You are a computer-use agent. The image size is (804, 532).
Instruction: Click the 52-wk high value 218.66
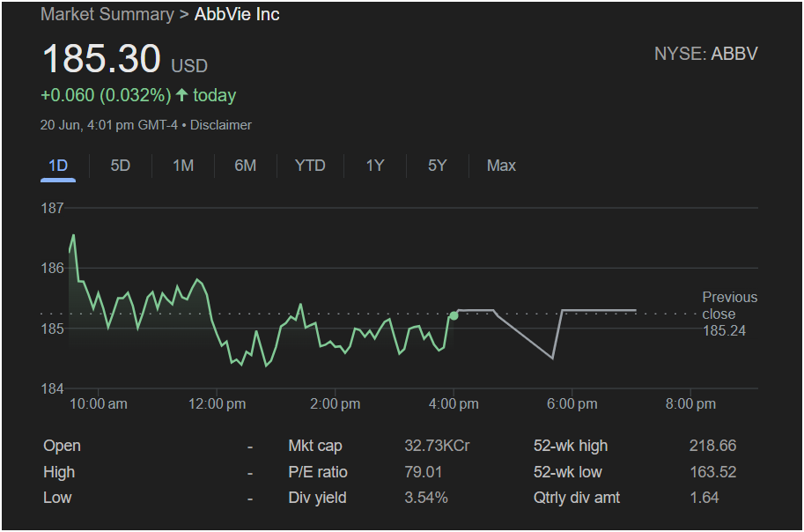click(712, 446)
